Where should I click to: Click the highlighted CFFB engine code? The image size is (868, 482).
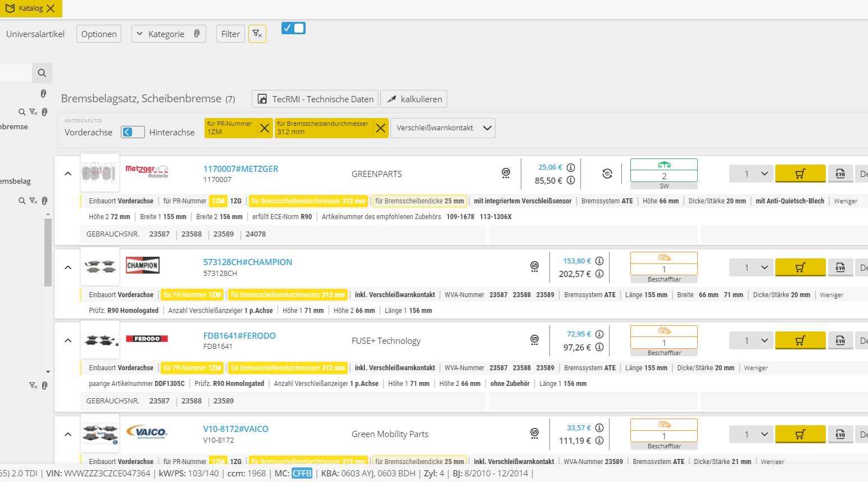coord(302,474)
